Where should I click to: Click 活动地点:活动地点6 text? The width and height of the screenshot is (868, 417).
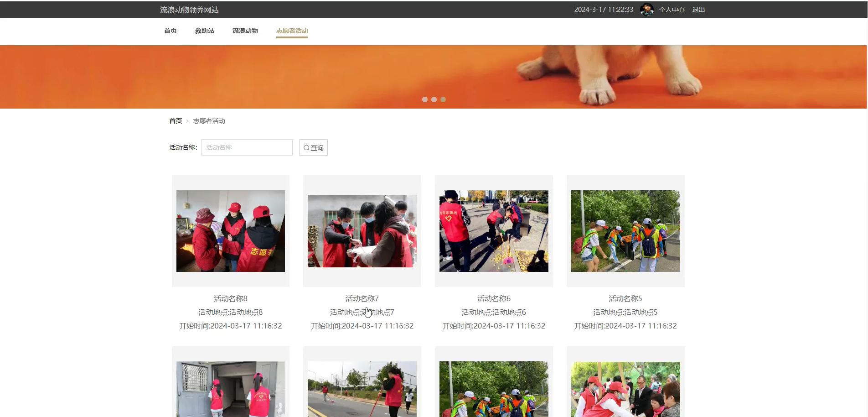pos(494,312)
